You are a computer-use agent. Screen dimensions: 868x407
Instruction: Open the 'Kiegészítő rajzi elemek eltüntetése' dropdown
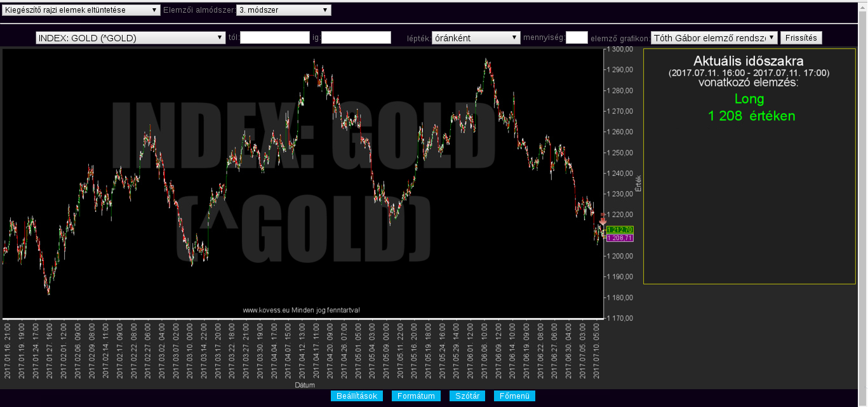[x=81, y=10]
